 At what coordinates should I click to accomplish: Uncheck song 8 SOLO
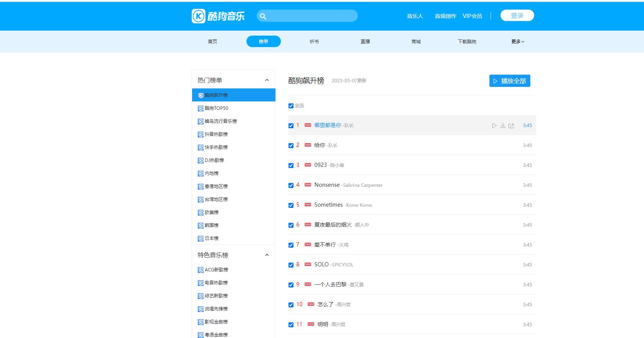click(291, 265)
